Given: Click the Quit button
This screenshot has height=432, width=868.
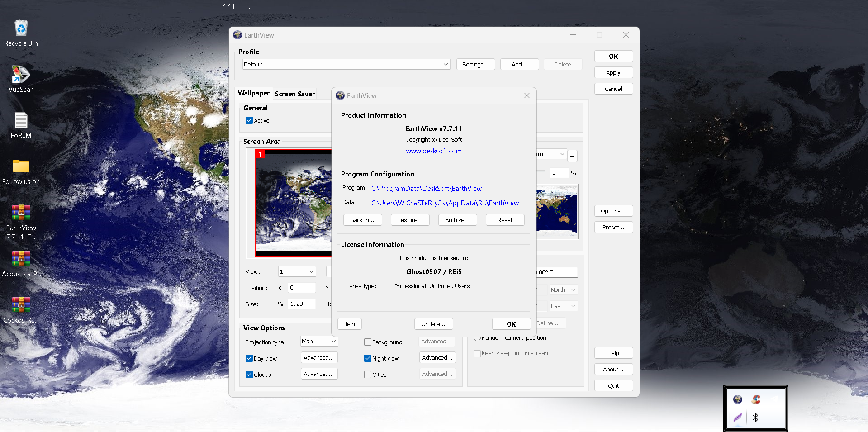Looking at the screenshot, I should 613,385.
